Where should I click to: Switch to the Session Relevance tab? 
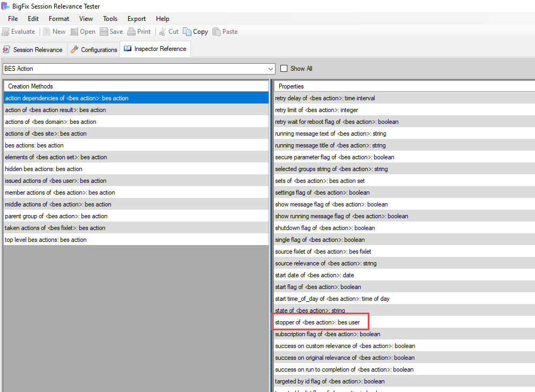33,49
